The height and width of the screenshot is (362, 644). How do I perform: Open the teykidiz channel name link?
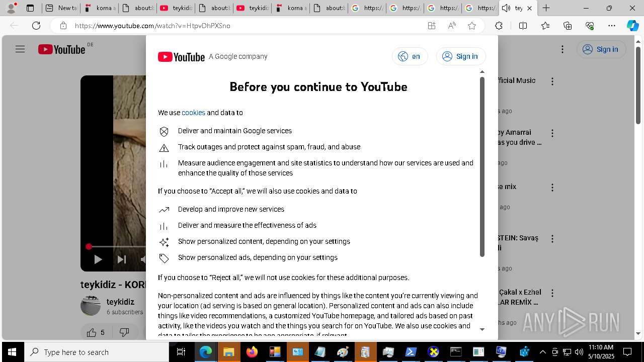tap(120, 302)
